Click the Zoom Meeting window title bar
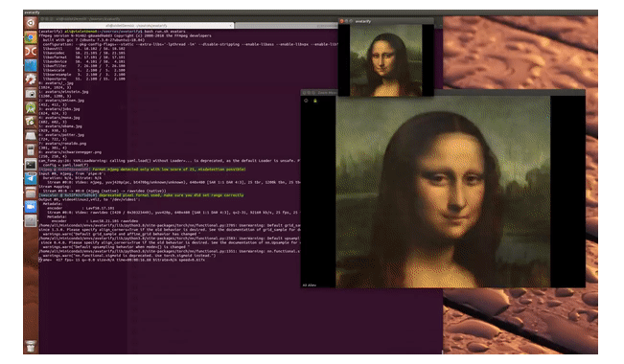This screenshot has height=364, width=624. click(x=443, y=92)
